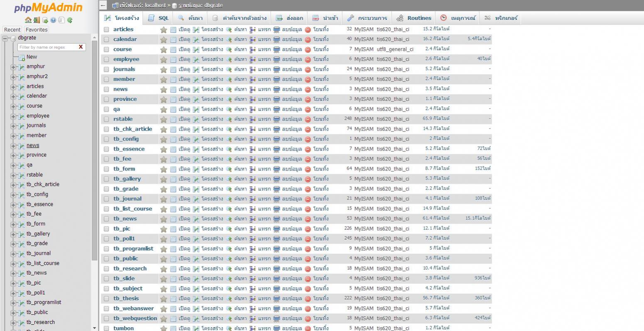Click the structure icon in course row
The height and width of the screenshot is (331, 644).
(196, 49)
